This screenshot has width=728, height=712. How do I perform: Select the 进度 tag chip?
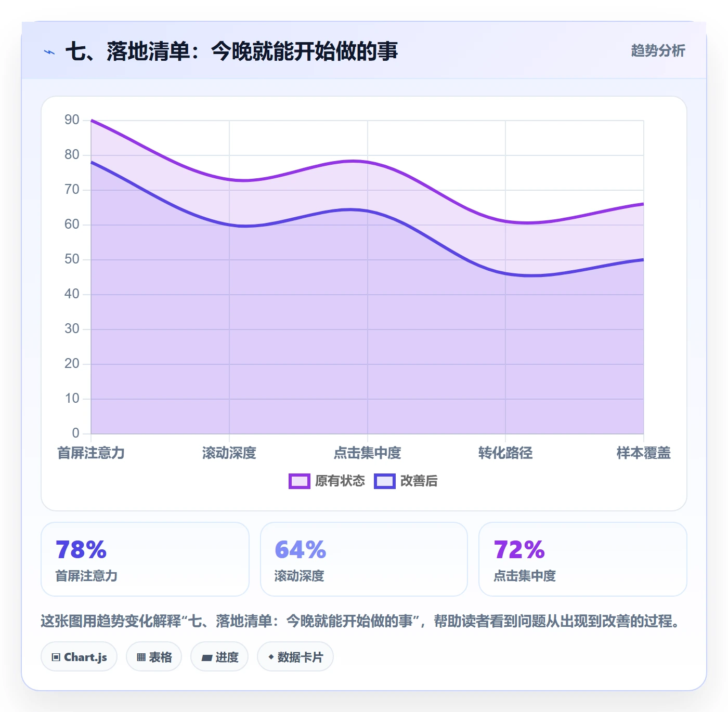[219, 657]
